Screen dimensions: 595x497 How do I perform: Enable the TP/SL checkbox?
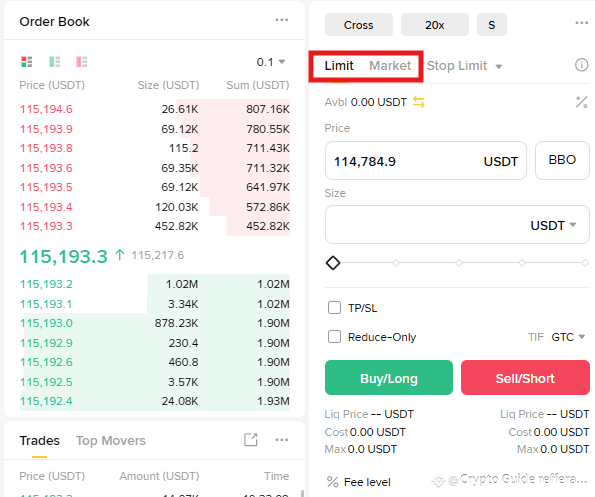334,308
